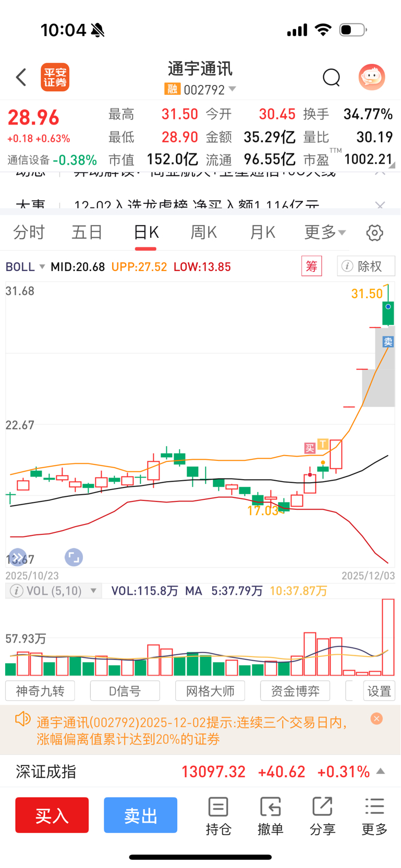Toggle the 筹 chip distribution button
Screen dimensions: 401x868
311,266
